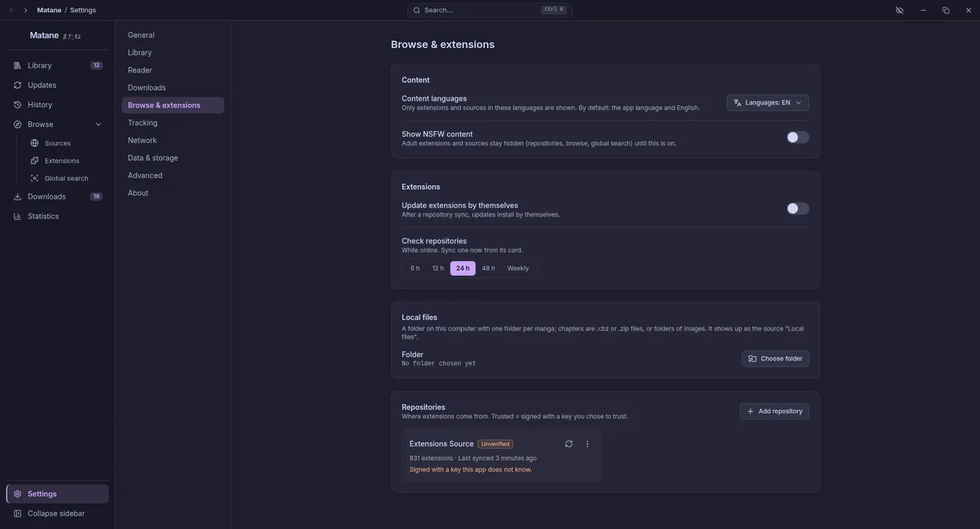Click the Matane breadcrumb
Viewport: 980px width, 529px height.
pyautogui.click(x=49, y=10)
